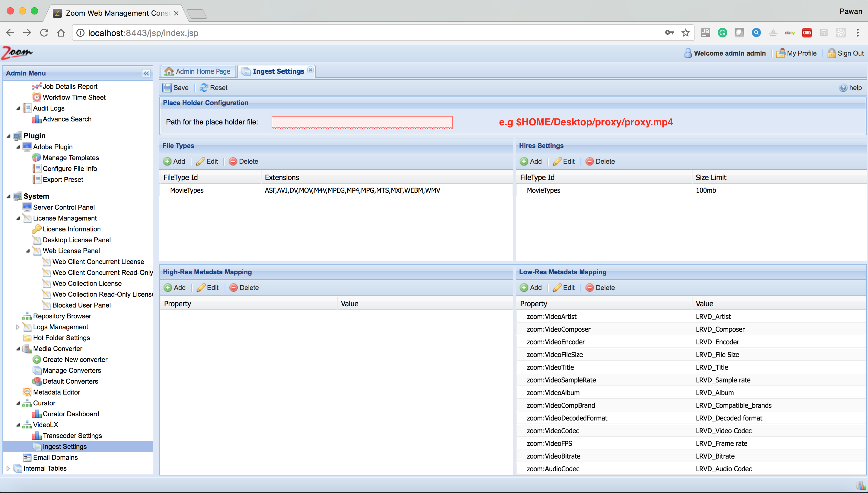Open Email Domains item

coord(55,457)
